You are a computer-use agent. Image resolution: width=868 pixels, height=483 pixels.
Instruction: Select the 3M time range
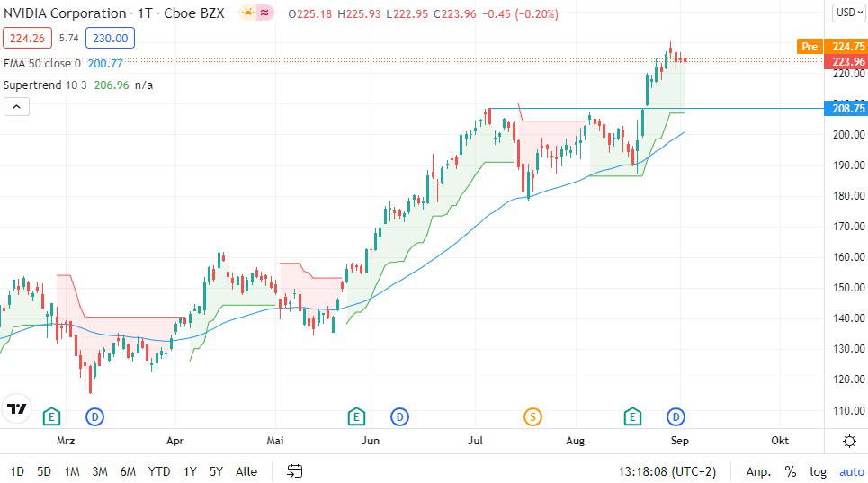point(100,472)
